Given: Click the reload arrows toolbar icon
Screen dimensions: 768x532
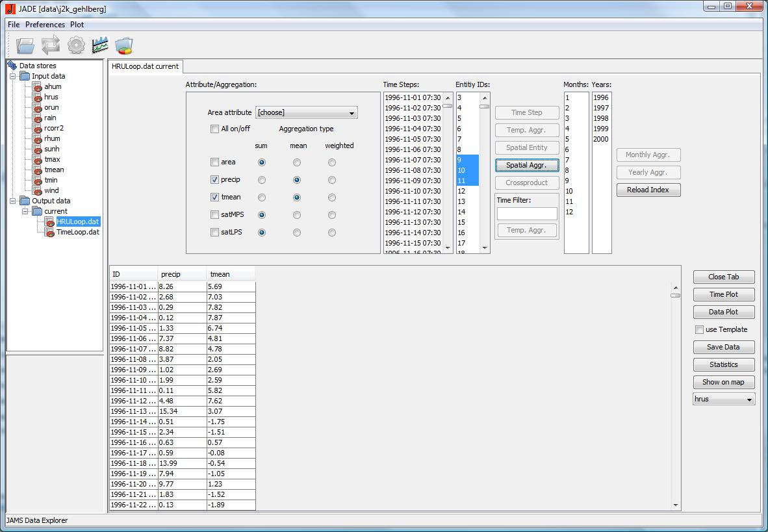Looking at the screenshot, I should (51, 45).
